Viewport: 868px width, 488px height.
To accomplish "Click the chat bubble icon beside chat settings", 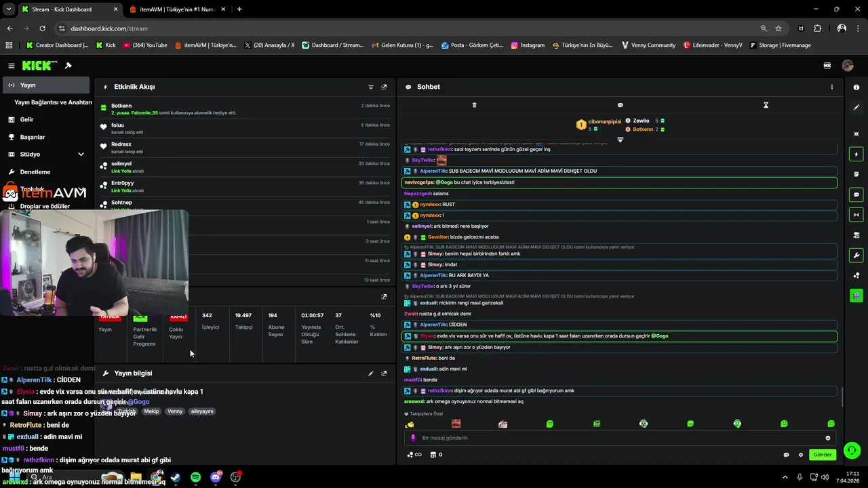I will tap(786, 455).
